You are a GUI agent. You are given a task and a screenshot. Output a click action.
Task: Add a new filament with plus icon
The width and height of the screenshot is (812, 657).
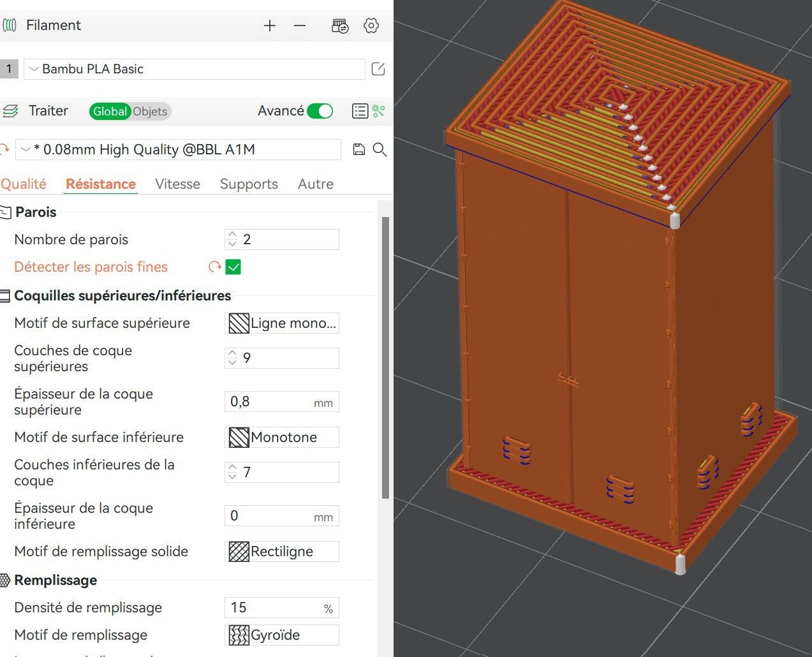(270, 26)
